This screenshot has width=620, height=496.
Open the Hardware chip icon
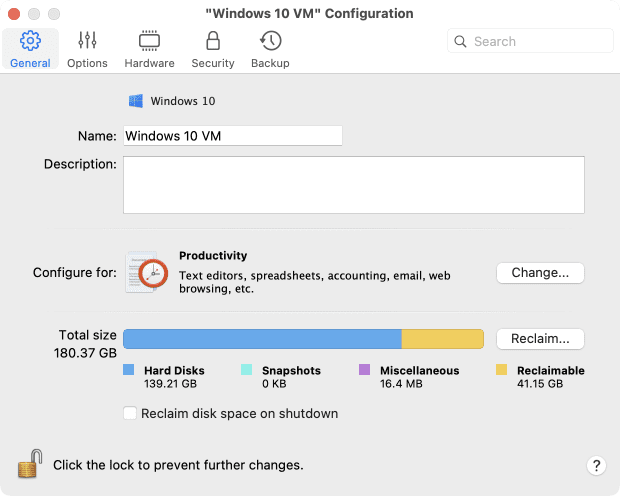(150, 41)
